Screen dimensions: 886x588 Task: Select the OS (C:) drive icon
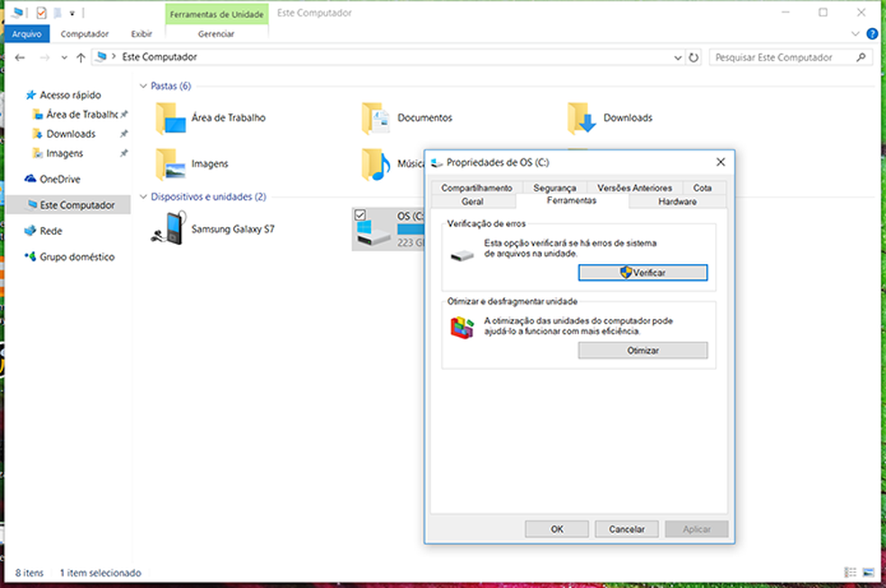tap(373, 232)
